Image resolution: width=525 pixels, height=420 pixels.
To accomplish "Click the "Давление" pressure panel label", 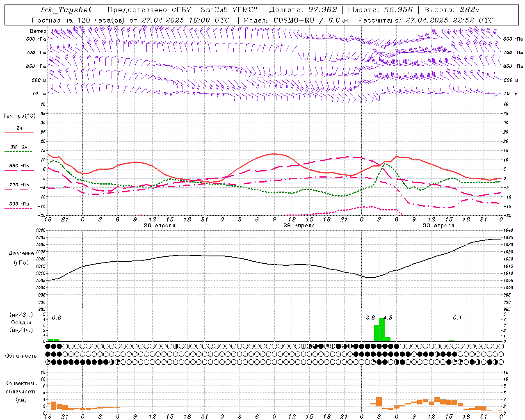I will [x=21, y=253].
